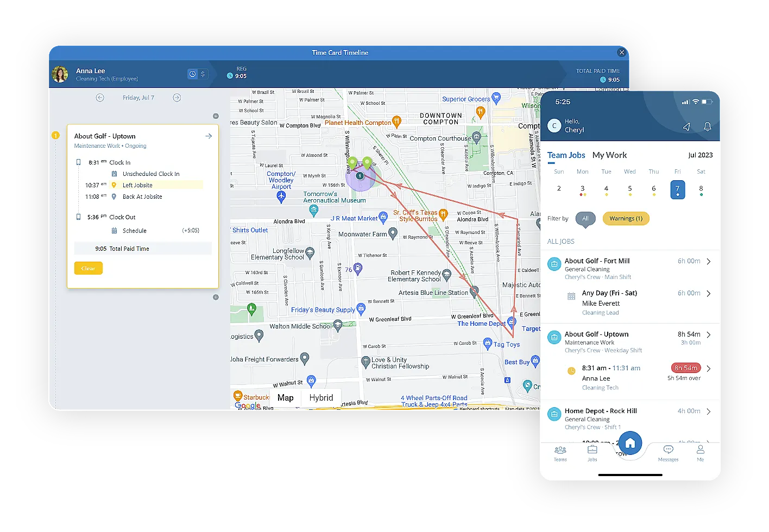The width and height of the screenshot is (769, 532).
Task: Select Saturday 8 in mobile calendar
Action: pos(701,189)
